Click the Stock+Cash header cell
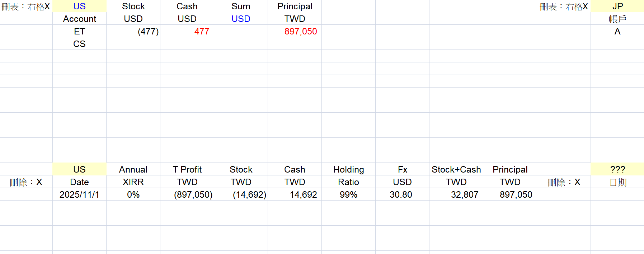Screen dimensions: 644x254 coord(456,169)
